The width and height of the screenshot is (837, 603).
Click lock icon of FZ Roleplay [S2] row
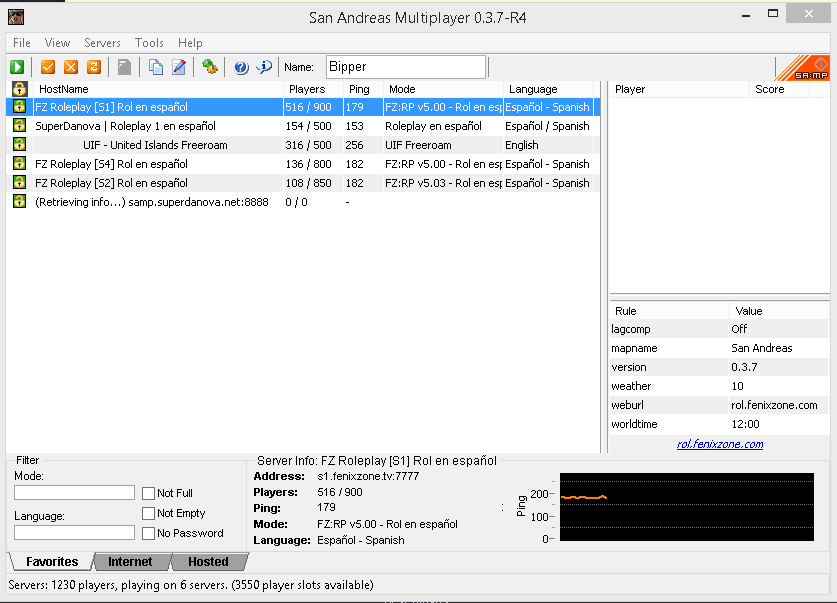20,182
